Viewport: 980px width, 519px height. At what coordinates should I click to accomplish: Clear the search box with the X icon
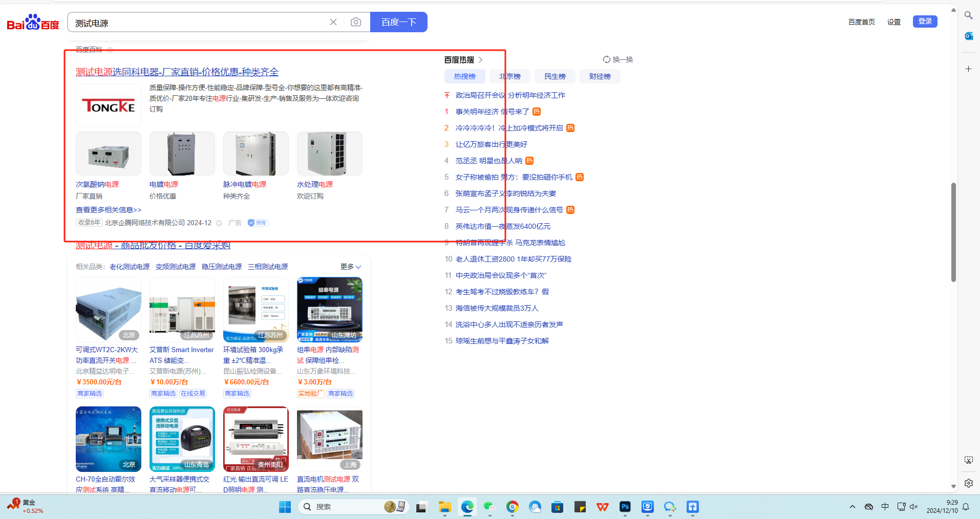(x=333, y=22)
